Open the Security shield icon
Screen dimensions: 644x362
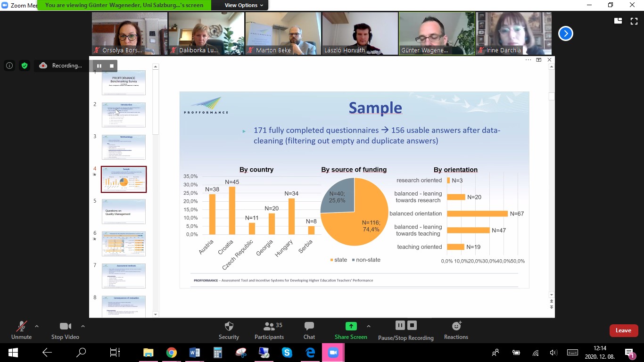(229, 326)
